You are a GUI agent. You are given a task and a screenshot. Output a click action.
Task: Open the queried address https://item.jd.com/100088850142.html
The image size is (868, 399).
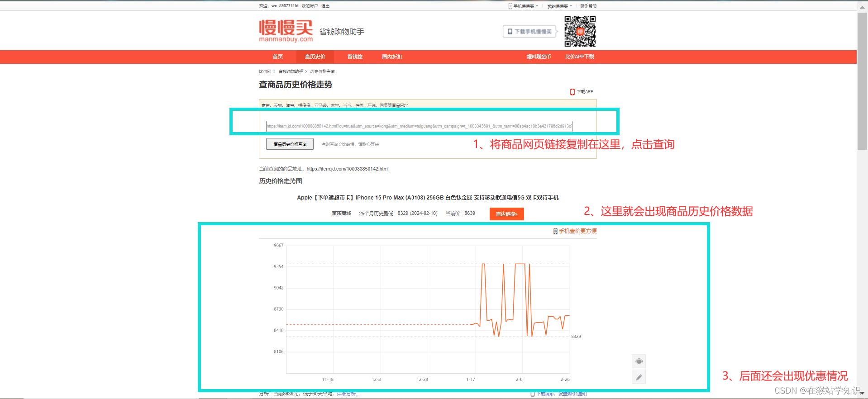(348, 169)
